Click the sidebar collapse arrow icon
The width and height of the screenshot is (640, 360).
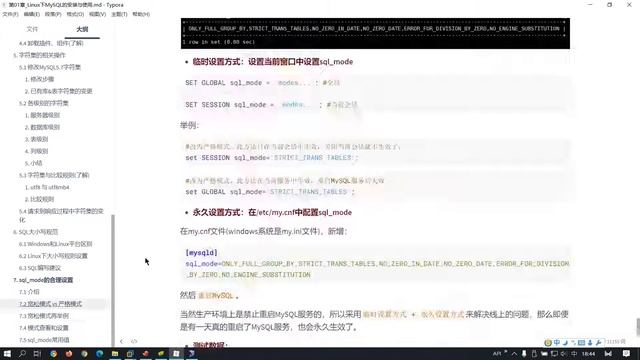coord(121,341)
